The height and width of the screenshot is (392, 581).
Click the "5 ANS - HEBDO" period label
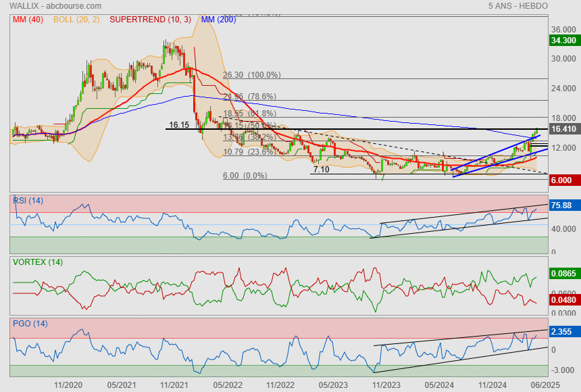(x=517, y=6)
